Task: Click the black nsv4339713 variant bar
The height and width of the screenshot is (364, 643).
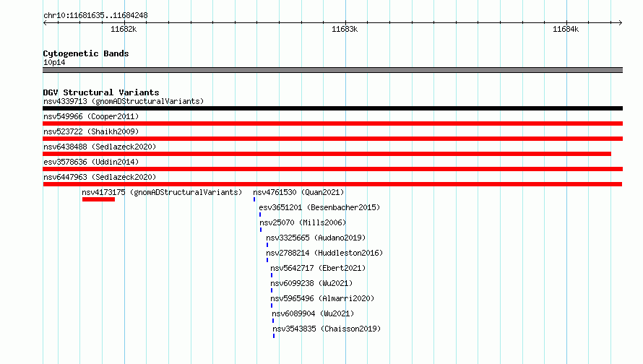Action: point(332,108)
